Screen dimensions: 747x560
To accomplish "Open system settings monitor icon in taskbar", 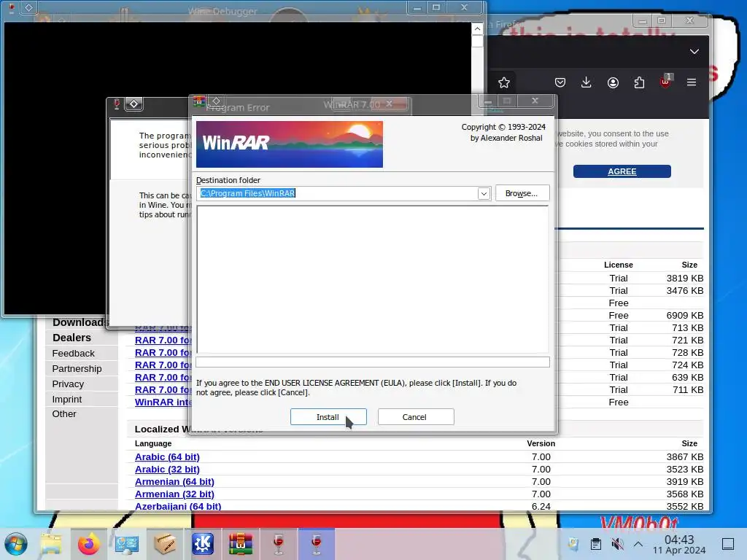I will 127,544.
